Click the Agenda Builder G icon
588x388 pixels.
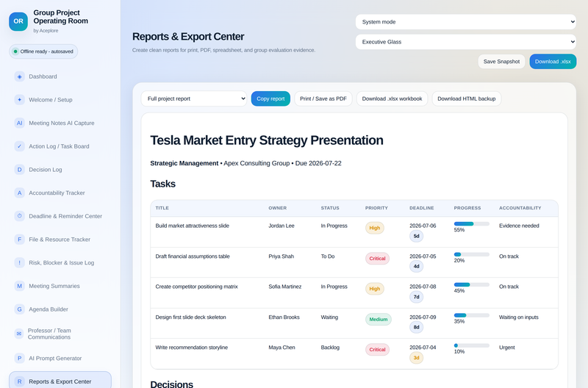coord(20,309)
